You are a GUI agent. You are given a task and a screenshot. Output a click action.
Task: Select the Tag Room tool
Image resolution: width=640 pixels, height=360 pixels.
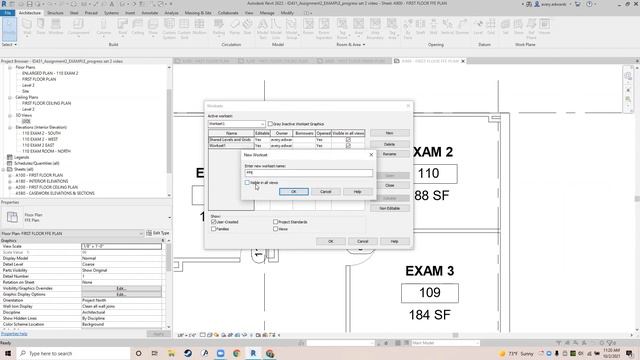coord(342,28)
